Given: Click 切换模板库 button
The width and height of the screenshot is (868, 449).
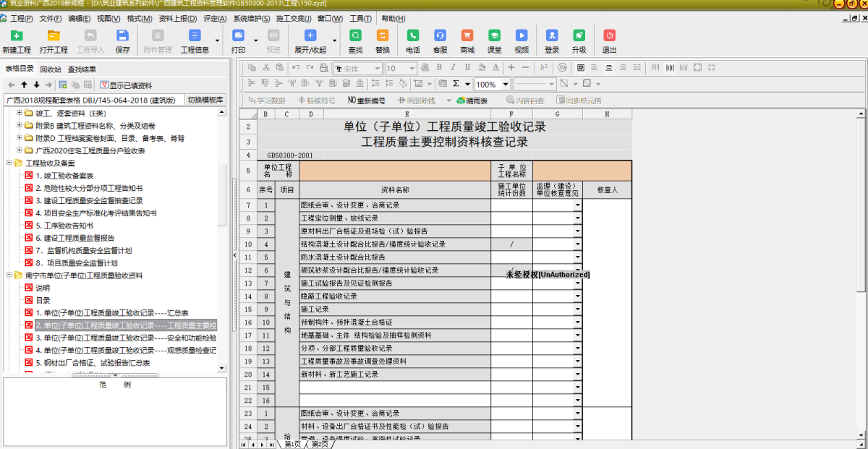Looking at the screenshot, I should pos(205,100).
